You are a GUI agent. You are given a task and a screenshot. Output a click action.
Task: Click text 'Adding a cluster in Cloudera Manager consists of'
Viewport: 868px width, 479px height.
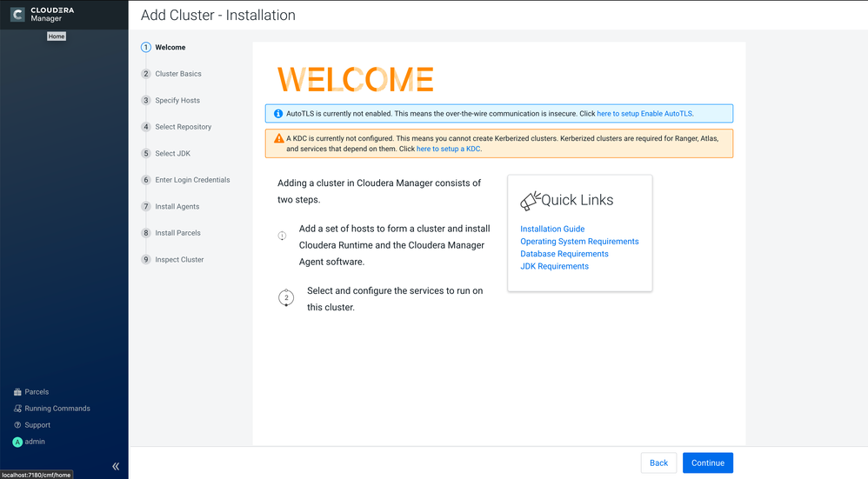click(x=379, y=183)
